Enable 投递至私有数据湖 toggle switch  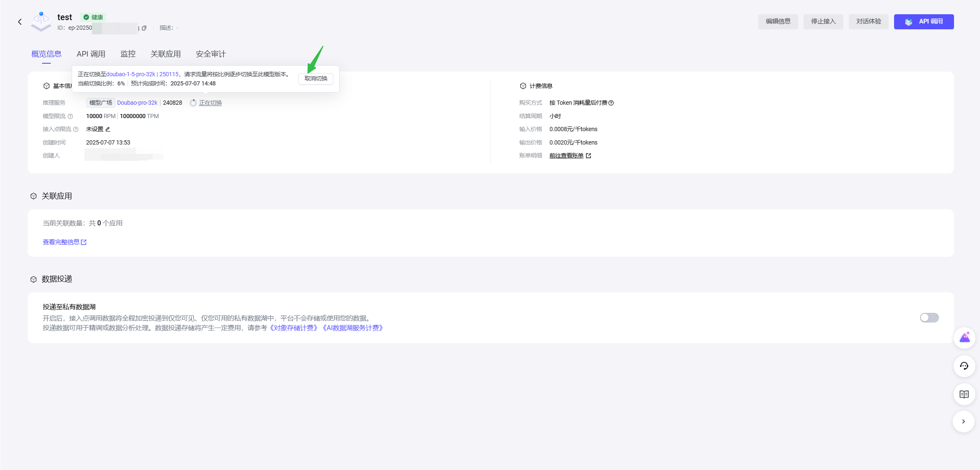929,318
